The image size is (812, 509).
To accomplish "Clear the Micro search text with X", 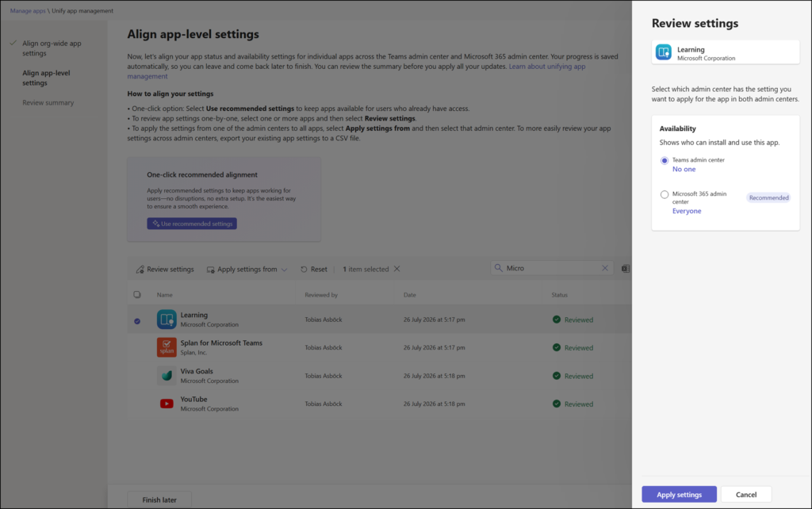I will [x=605, y=268].
